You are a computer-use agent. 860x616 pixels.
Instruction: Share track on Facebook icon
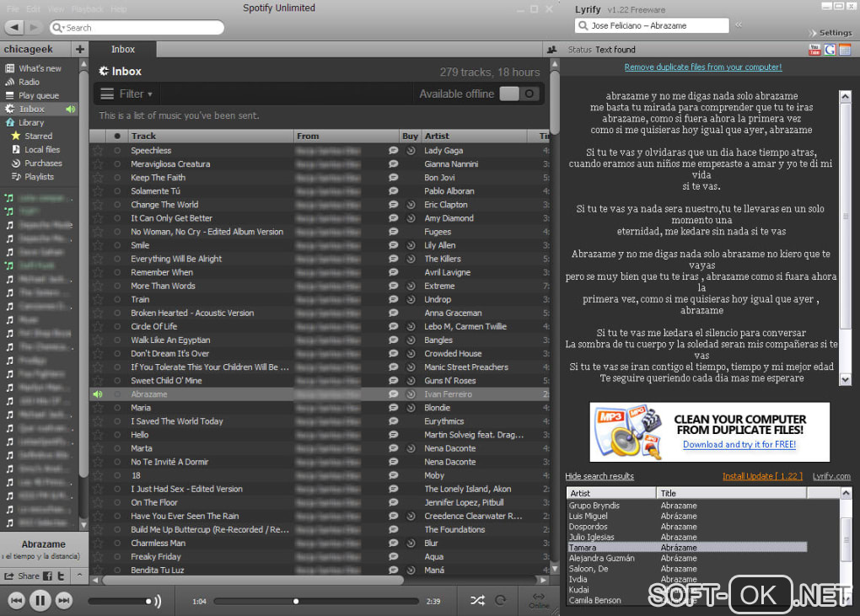48,576
